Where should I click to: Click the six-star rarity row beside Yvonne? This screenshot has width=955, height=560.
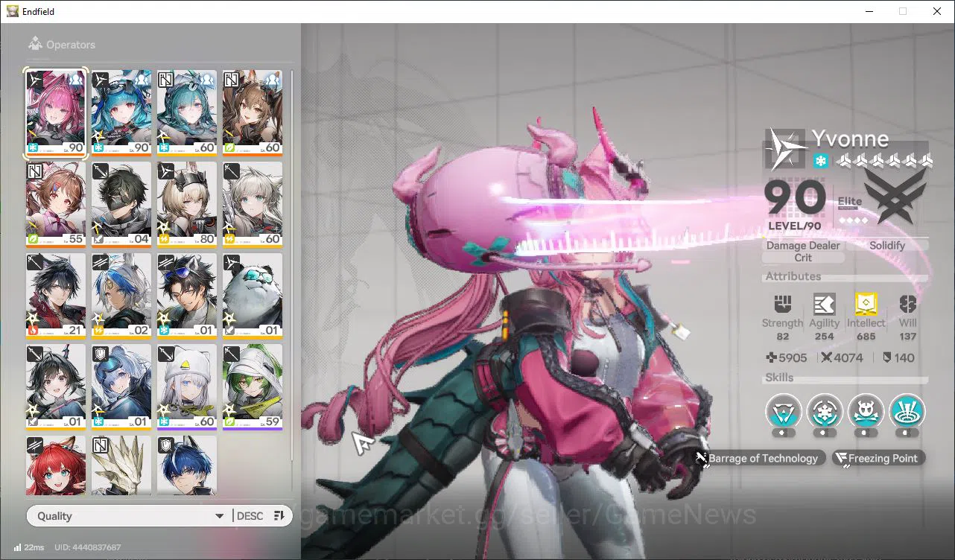point(883,161)
